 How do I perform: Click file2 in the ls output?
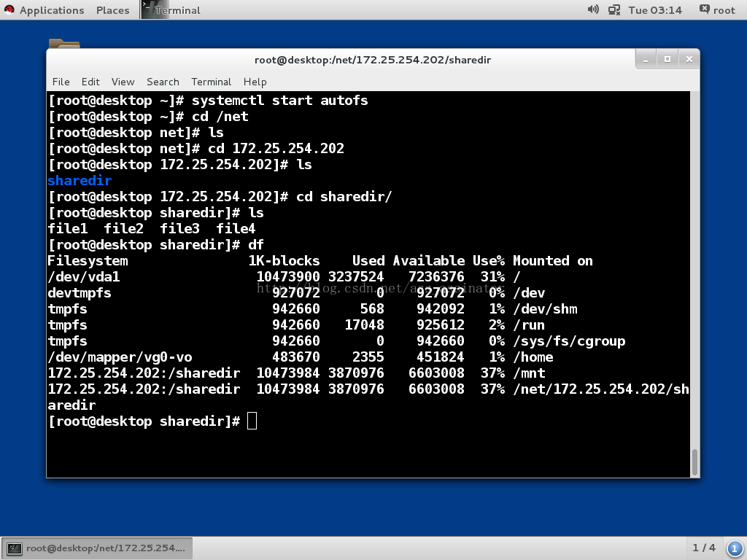click(x=123, y=228)
